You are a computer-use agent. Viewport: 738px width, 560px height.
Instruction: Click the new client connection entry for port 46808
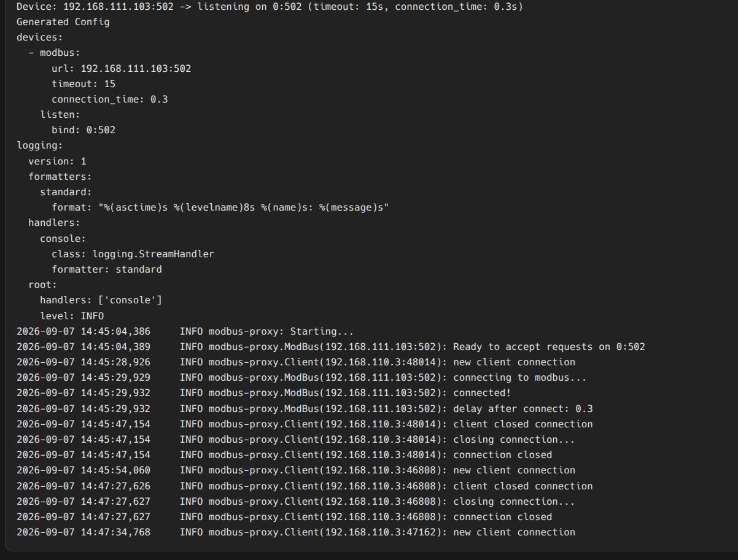(x=296, y=470)
